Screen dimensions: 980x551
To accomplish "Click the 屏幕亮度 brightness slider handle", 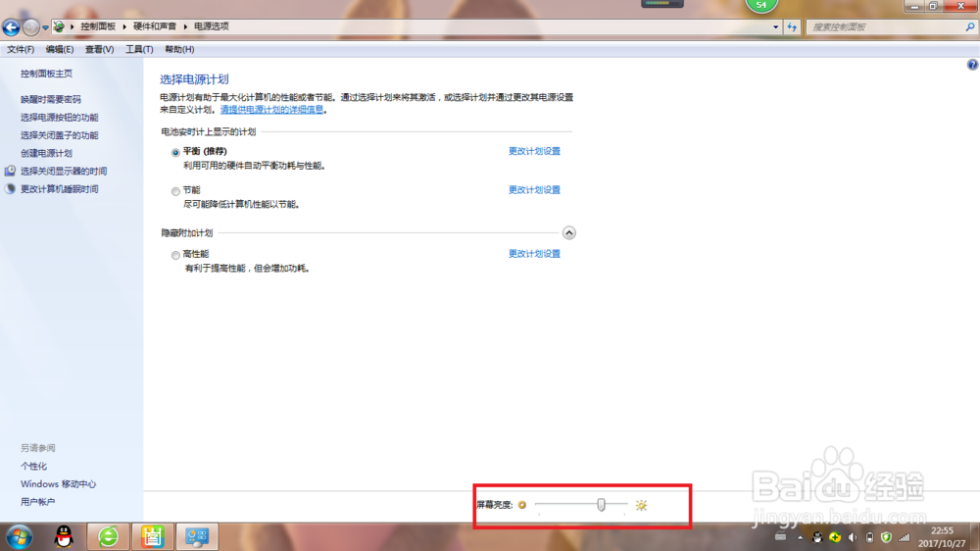I will coord(602,504).
